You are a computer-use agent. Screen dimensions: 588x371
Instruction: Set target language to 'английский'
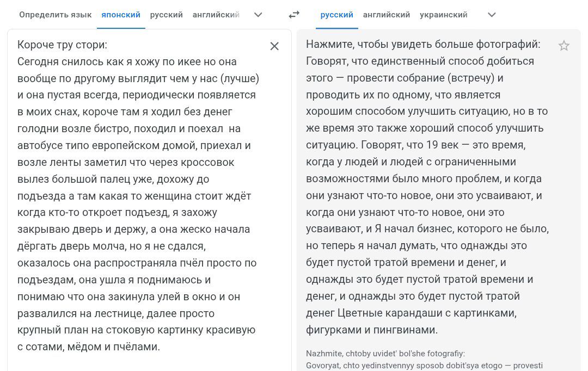click(387, 15)
